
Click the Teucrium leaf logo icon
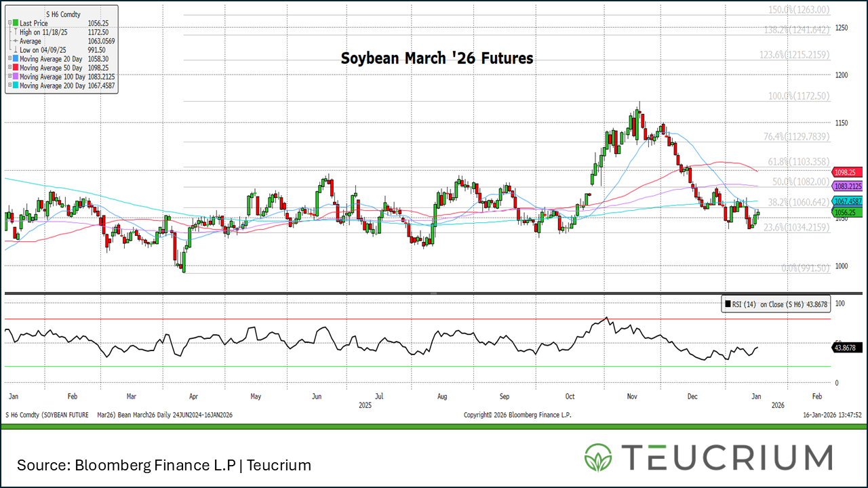coord(597,456)
